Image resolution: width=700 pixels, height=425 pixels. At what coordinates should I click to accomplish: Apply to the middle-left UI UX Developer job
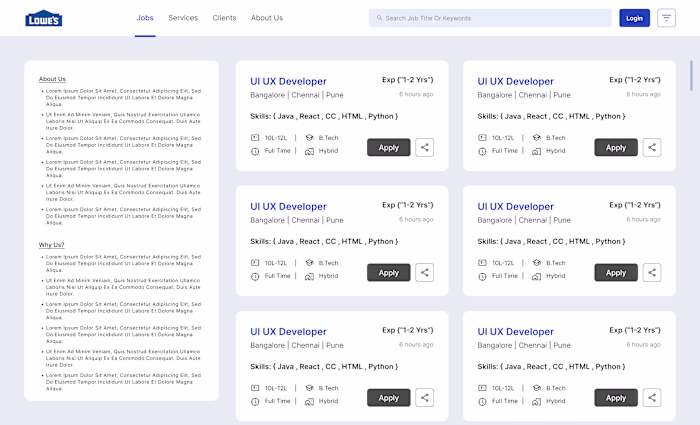[388, 272]
